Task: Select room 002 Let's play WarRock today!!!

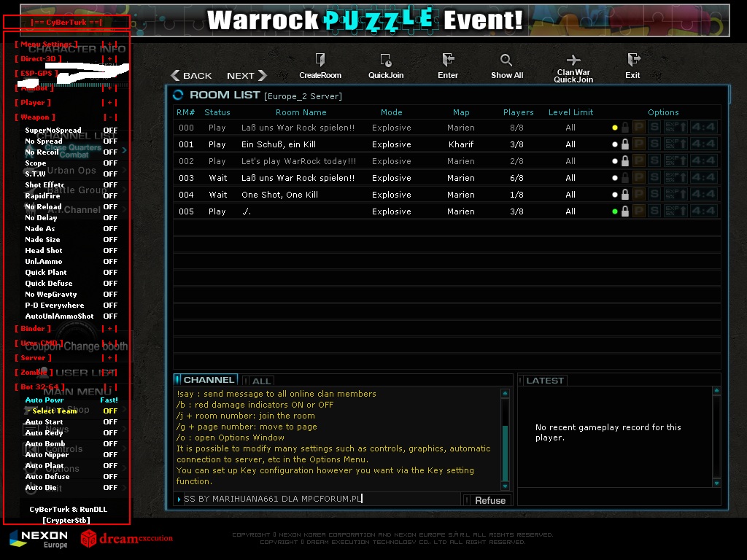Action: pyautogui.click(x=447, y=161)
